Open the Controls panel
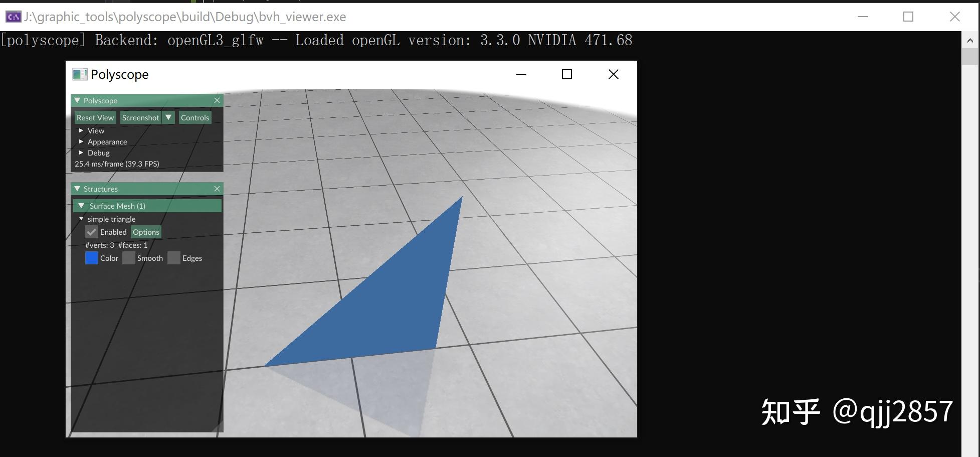 [x=194, y=117]
